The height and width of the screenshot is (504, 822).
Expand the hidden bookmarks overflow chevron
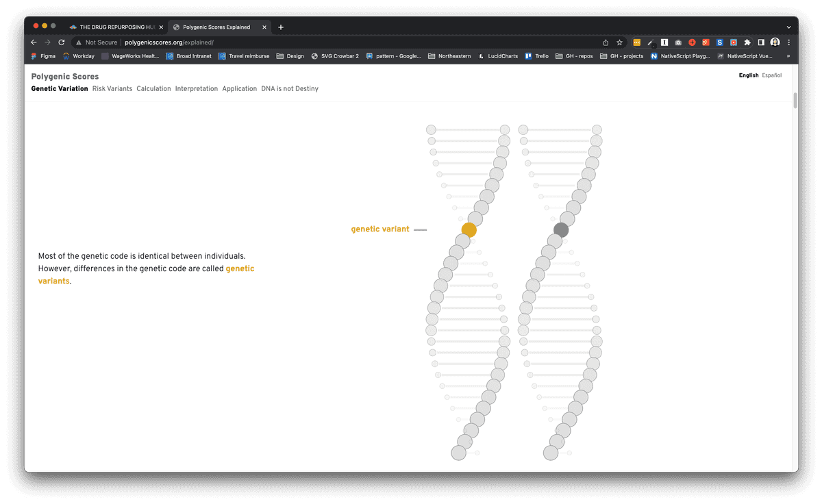[x=788, y=56]
